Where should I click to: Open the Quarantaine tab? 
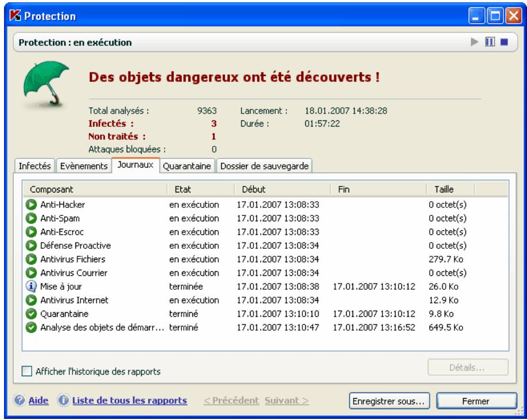[x=187, y=166]
